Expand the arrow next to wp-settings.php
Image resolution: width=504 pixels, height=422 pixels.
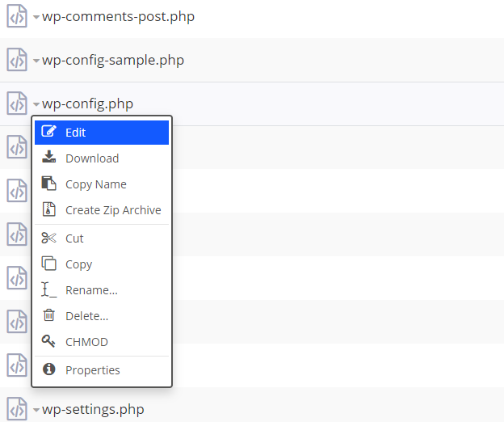(36, 411)
